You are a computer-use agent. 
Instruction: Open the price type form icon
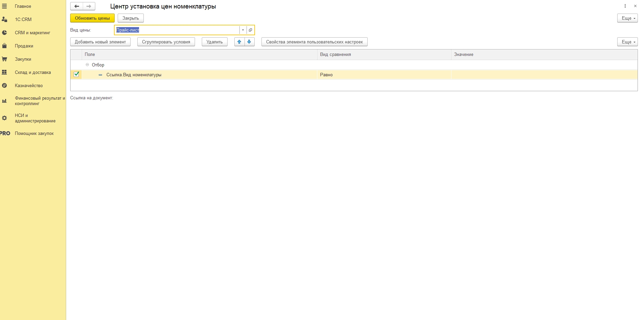[250, 30]
